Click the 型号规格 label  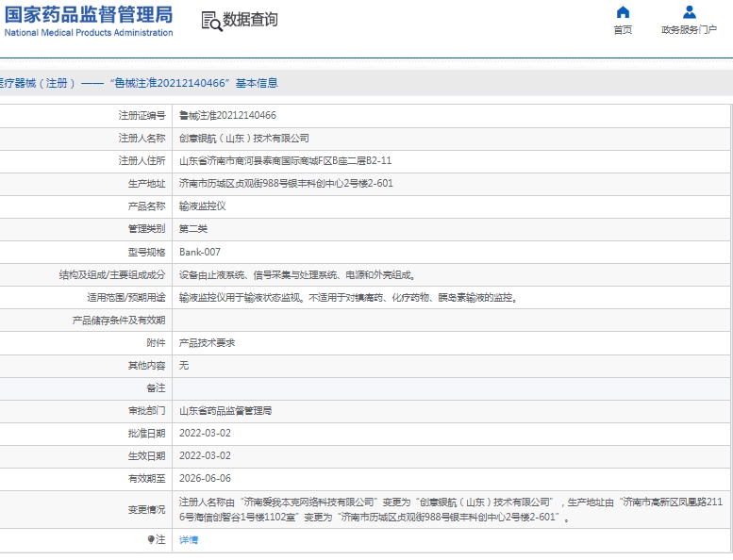[146, 253]
